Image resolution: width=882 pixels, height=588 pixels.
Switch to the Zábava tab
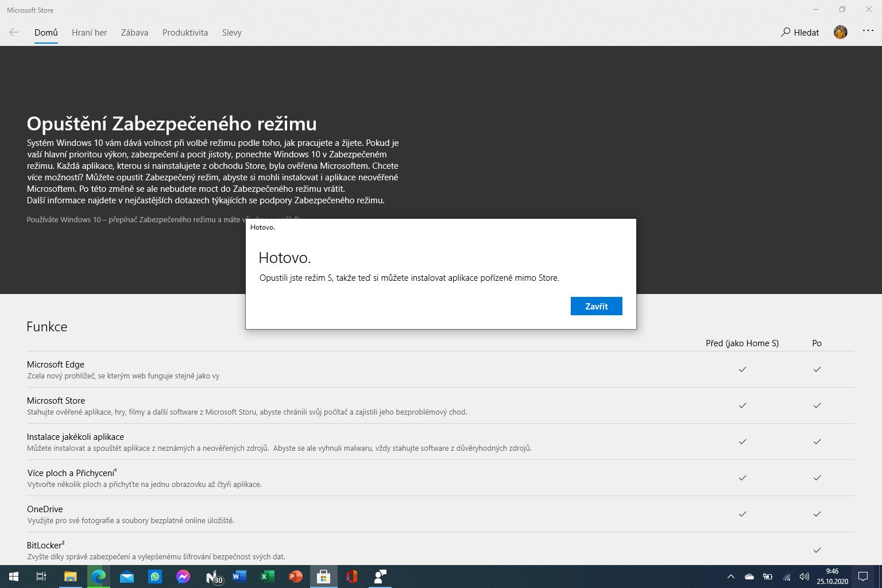pos(135,33)
